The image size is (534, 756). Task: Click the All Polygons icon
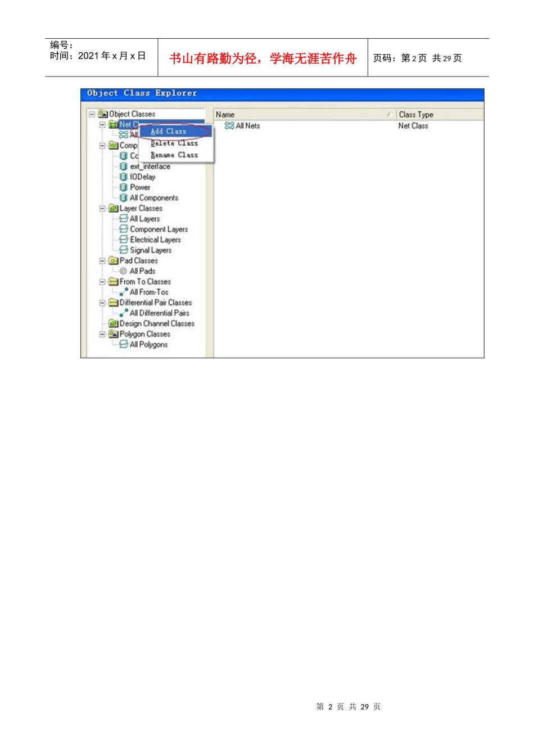[124, 344]
